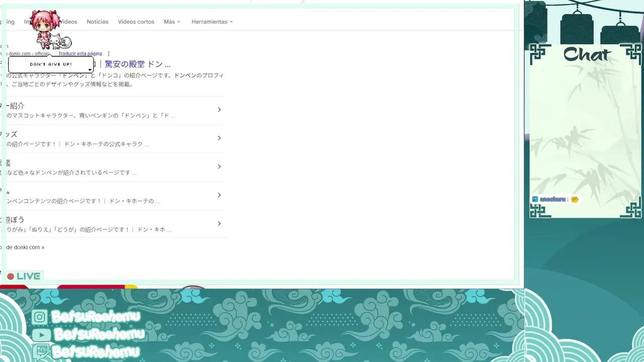644x362 pixels.
Task: Click the pink-haired pixel character sprite
Action: click(x=45, y=29)
